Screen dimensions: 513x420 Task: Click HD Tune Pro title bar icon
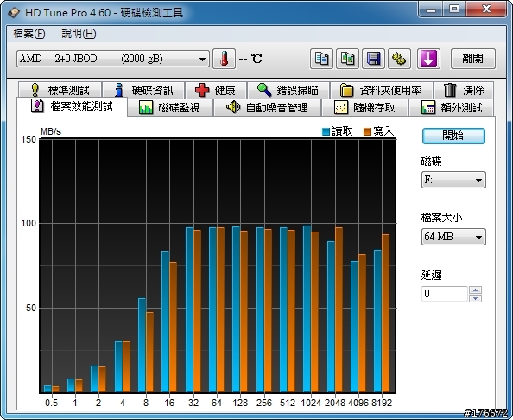click(x=14, y=12)
